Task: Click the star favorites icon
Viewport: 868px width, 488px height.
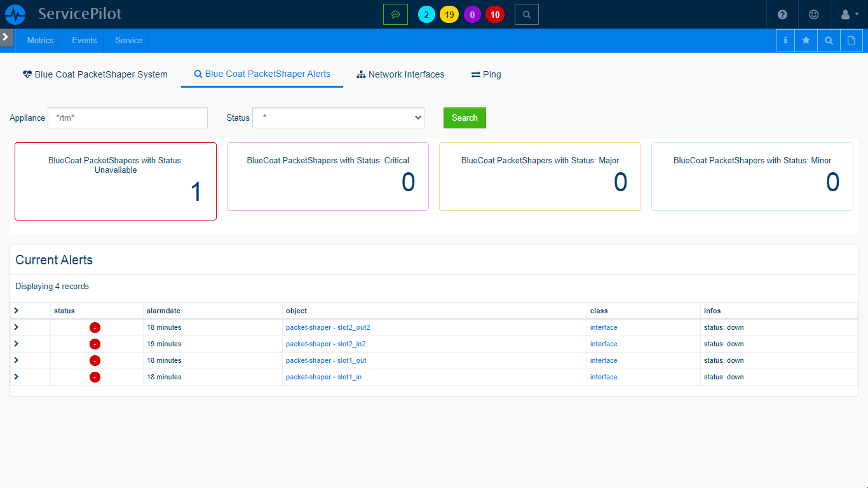Action: [x=806, y=41]
